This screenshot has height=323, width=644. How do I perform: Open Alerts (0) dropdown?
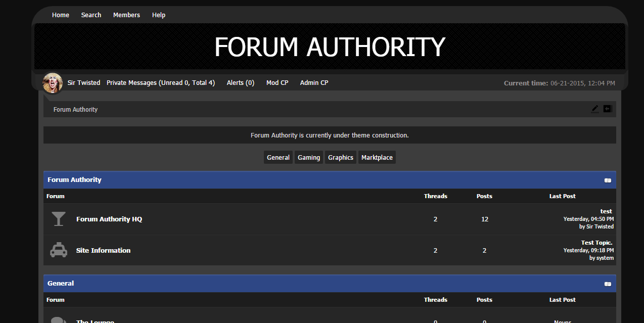[241, 82]
